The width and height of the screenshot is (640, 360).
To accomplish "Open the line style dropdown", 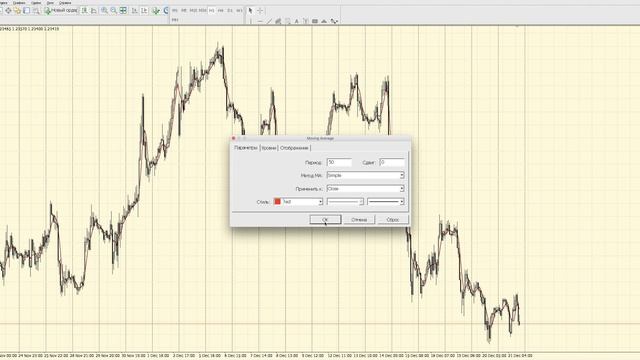I will 345,202.
